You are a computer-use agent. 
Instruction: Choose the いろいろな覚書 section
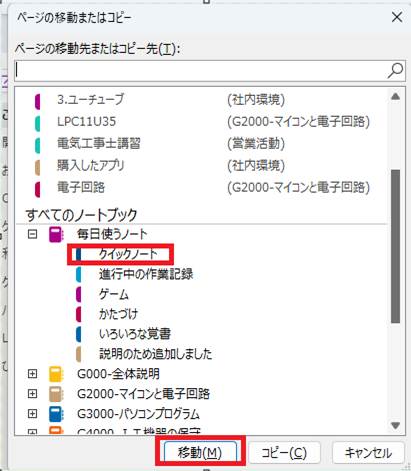pyautogui.click(x=135, y=334)
